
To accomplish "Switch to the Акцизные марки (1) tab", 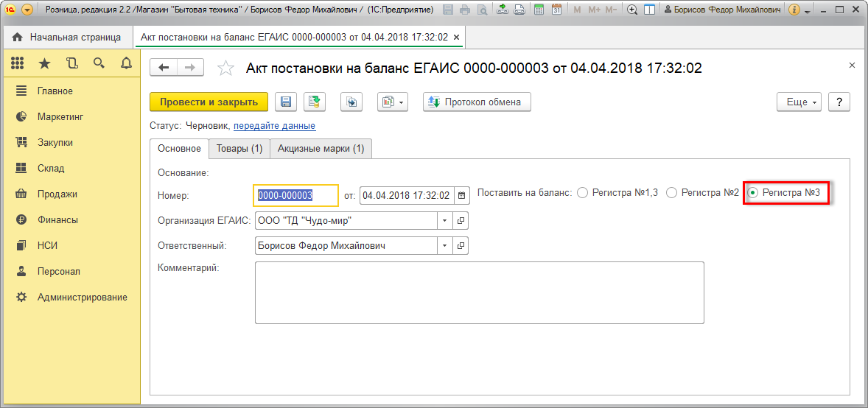I will pos(321,149).
